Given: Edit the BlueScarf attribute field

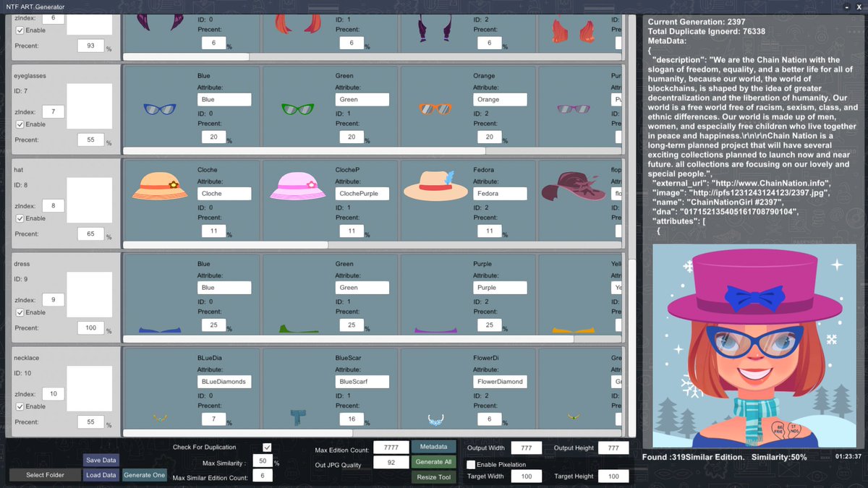Looking at the screenshot, I should point(362,382).
